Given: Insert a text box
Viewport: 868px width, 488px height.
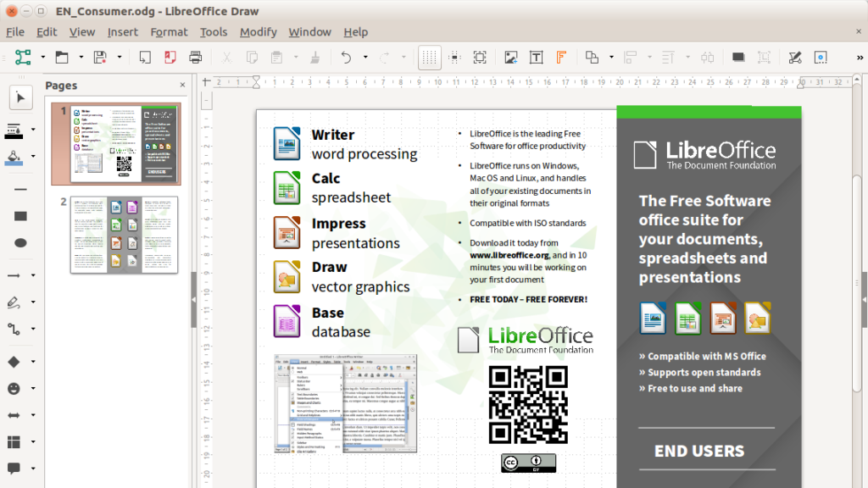Looking at the screenshot, I should point(536,57).
